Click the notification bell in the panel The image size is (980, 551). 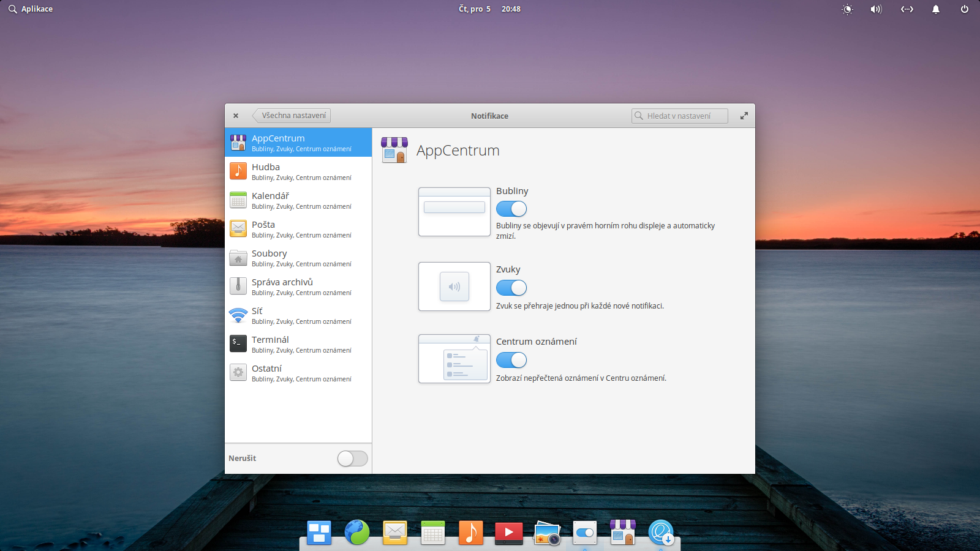point(936,9)
